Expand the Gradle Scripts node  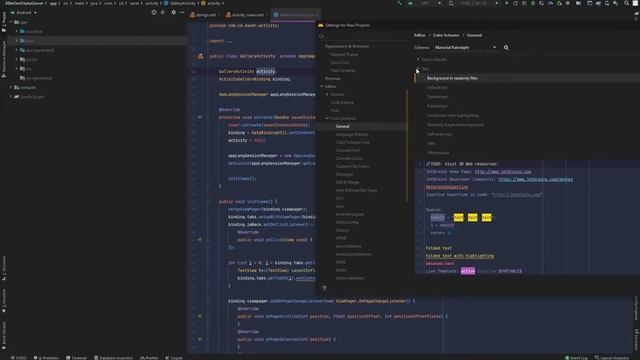(11, 97)
